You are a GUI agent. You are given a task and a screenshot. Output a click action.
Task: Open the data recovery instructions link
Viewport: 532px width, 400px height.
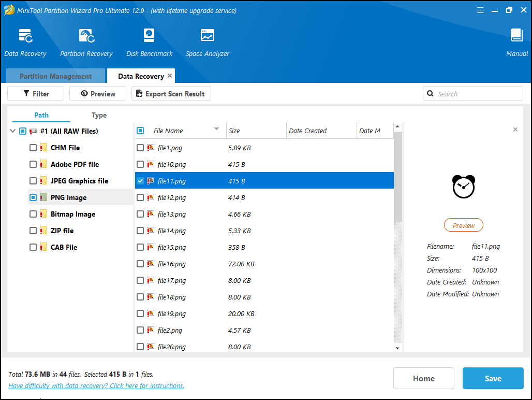coord(96,385)
